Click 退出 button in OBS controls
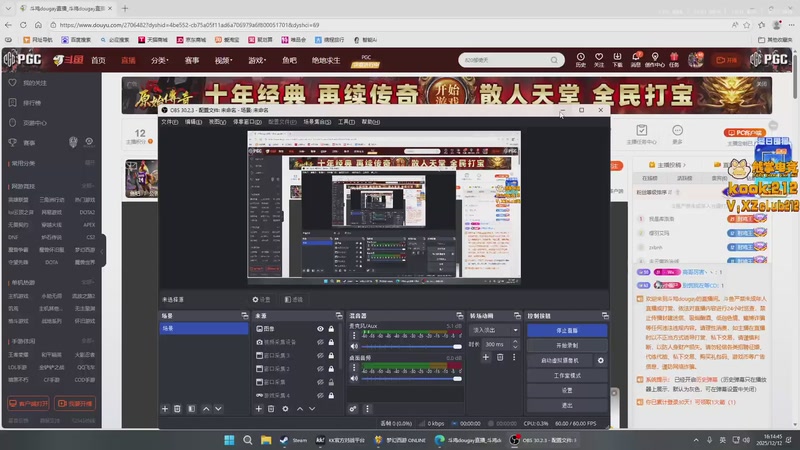This screenshot has width=800, height=450. (567, 405)
